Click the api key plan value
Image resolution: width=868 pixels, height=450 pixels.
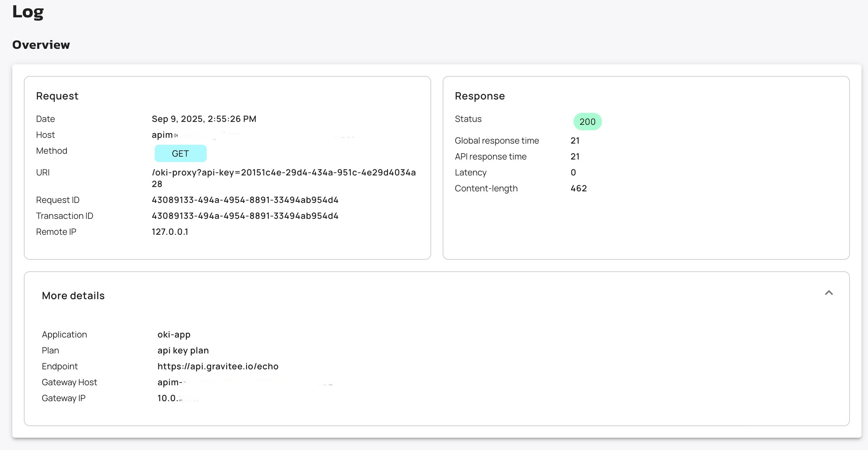tap(183, 351)
